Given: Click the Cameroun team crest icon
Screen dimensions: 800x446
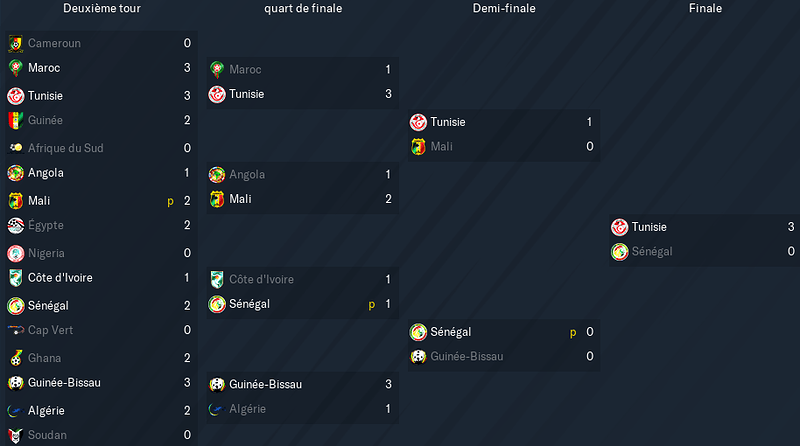Looking at the screenshot, I should pyautogui.click(x=16, y=43).
